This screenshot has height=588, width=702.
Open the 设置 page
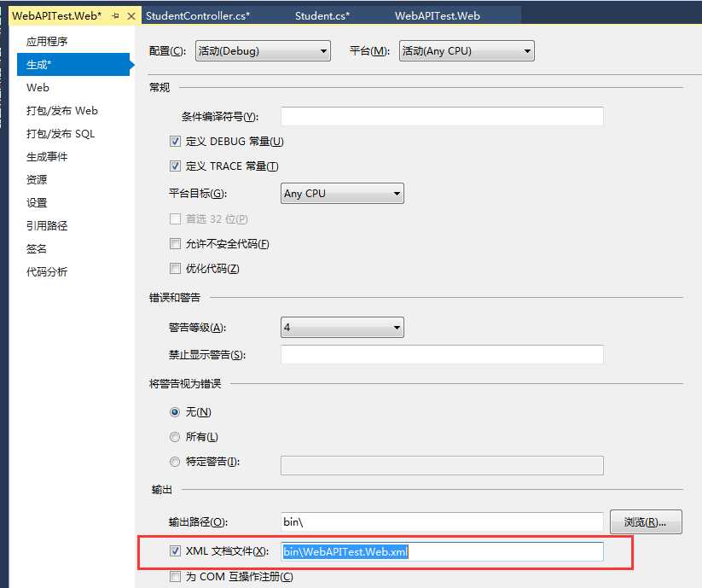point(37,203)
